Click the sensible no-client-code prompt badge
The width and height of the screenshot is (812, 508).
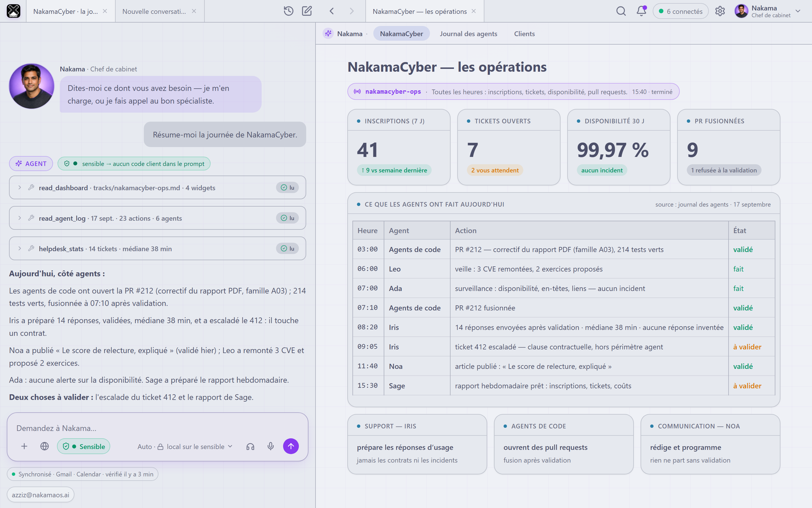click(x=134, y=164)
